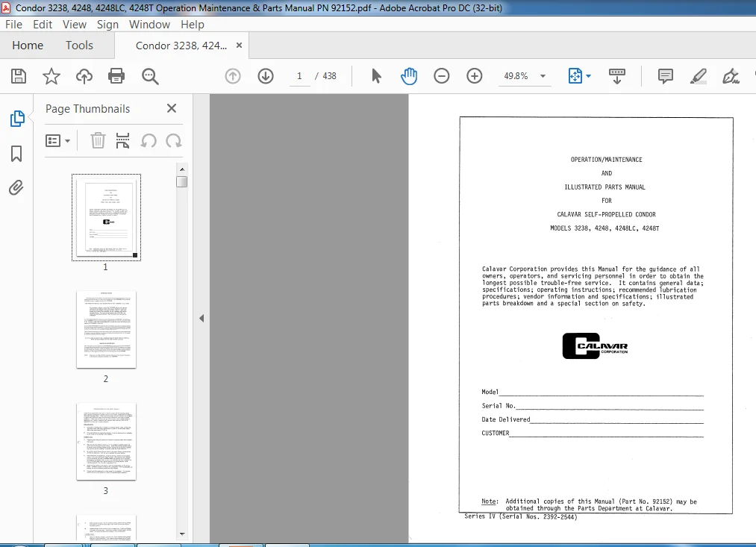Rotate page counterclockwise

[149, 141]
